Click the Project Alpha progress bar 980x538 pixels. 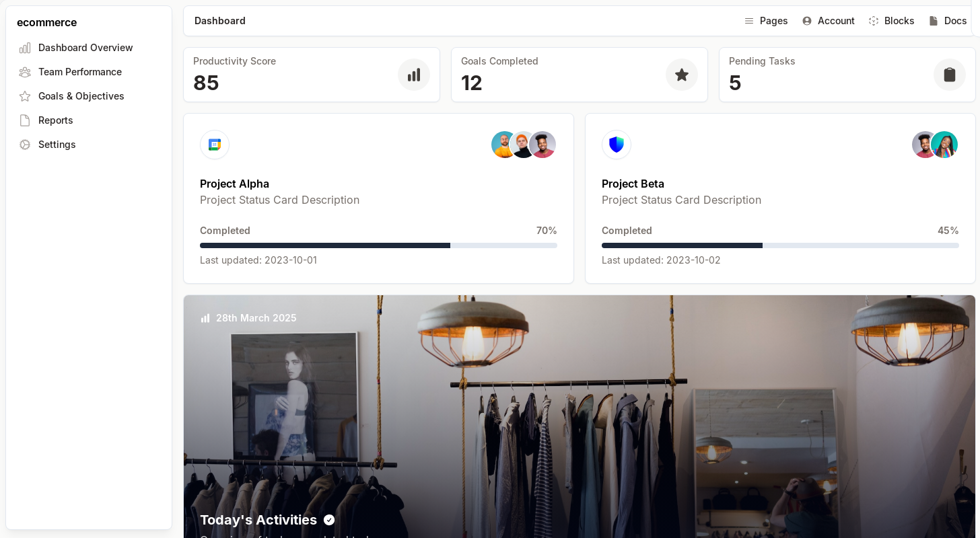pyautogui.click(x=378, y=245)
